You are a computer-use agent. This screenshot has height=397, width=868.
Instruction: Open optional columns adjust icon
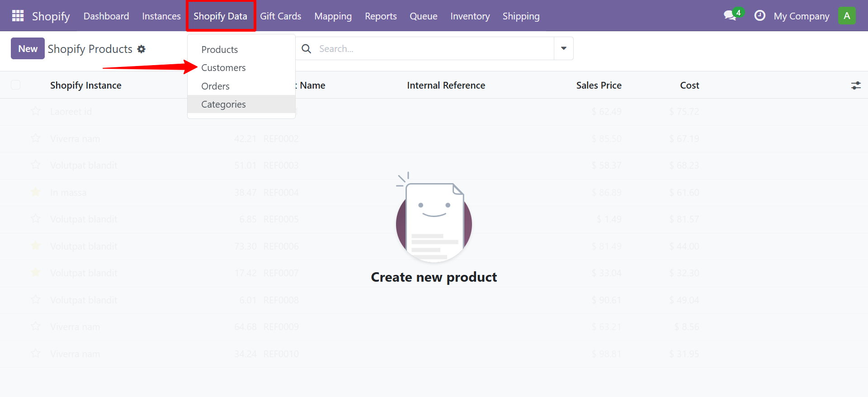tap(856, 85)
